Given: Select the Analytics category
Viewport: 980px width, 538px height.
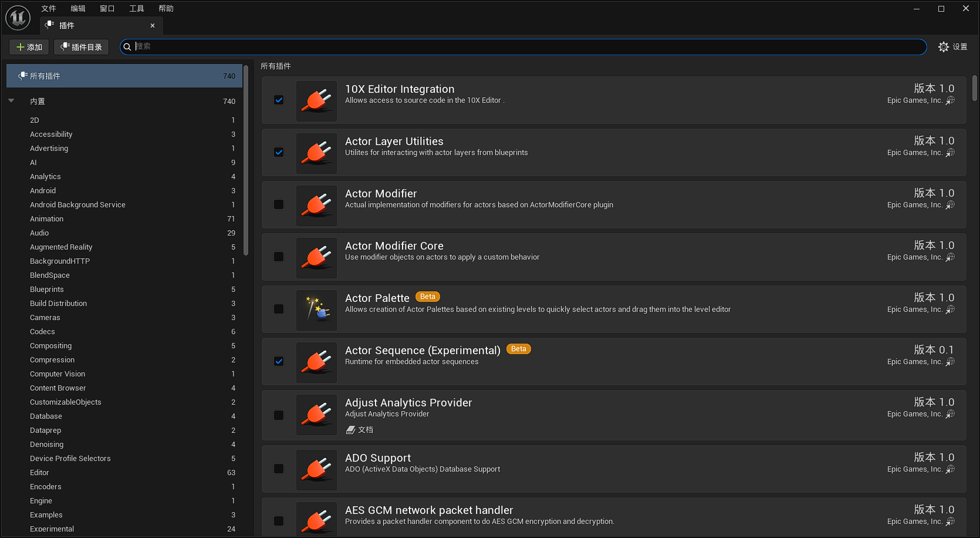Looking at the screenshot, I should click(x=124, y=176).
